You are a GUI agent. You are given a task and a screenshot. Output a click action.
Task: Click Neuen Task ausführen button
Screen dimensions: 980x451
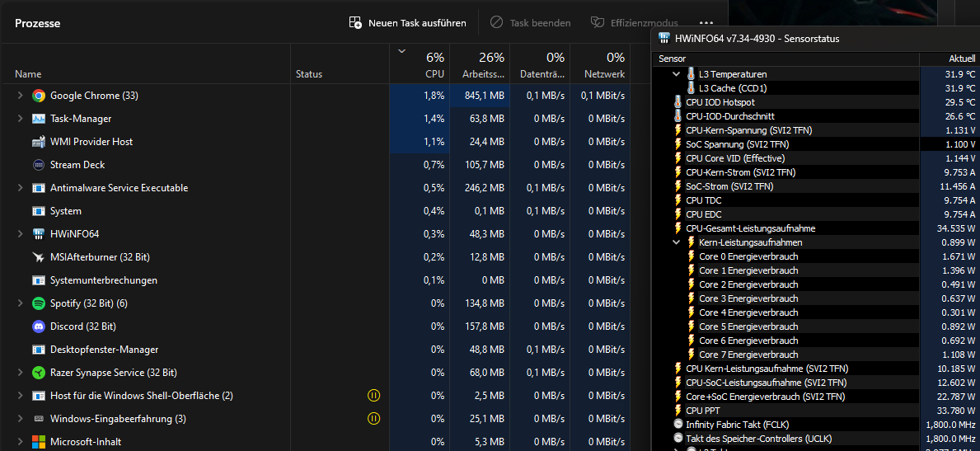(407, 23)
